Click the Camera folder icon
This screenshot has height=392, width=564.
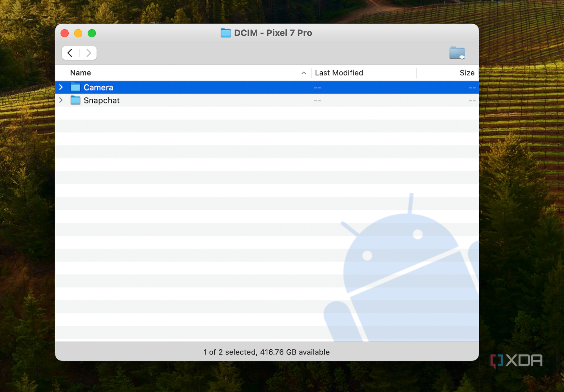[x=75, y=87]
